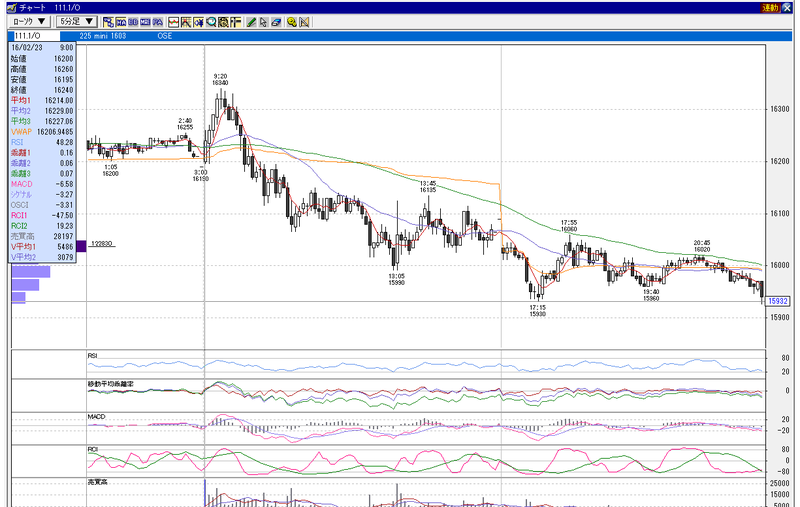Click the yellow key magnifier icon
This screenshot has width=800, height=507.
point(291,22)
